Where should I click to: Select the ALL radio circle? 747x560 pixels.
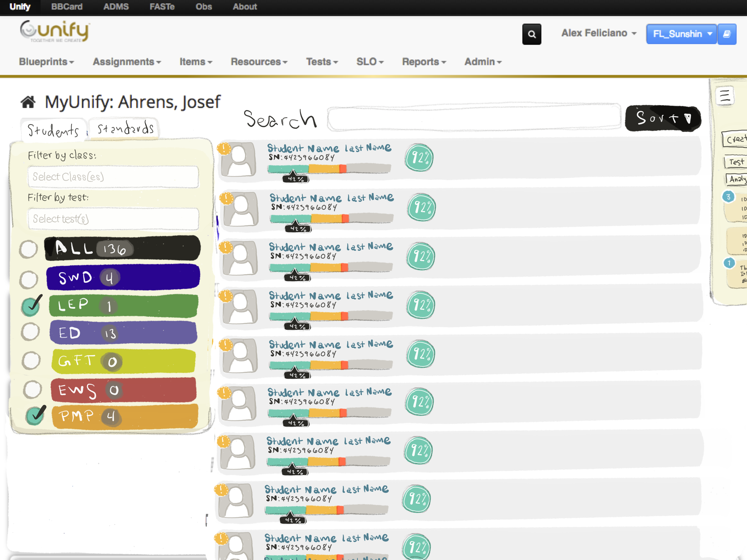click(28, 249)
